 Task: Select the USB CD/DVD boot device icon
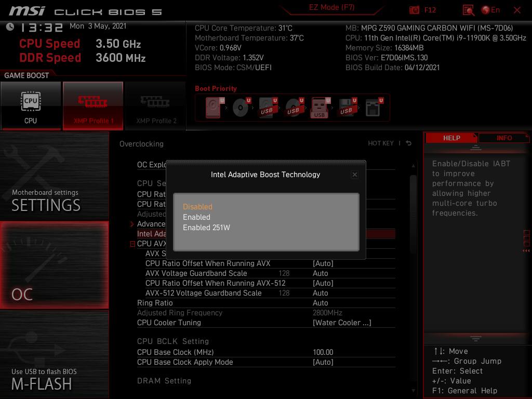tap(295, 108)
